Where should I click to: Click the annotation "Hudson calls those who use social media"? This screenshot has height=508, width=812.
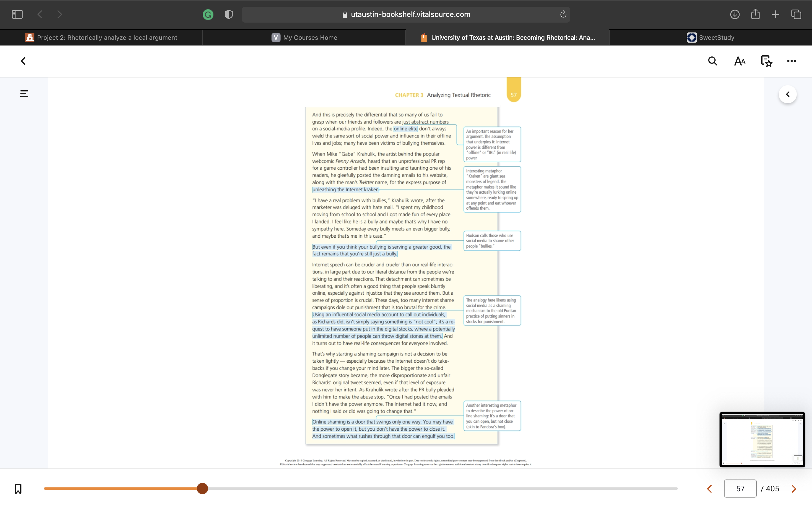[x=492, y=241]
